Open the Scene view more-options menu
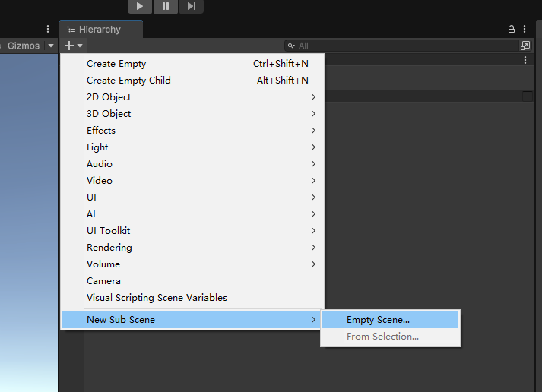The height and width of the screenshot is (392, 542). click(48, 30)
